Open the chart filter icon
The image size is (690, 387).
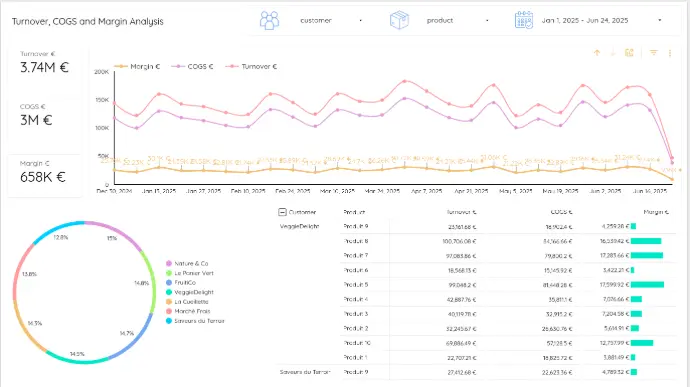pyautogui.click(x=654, y=53)
